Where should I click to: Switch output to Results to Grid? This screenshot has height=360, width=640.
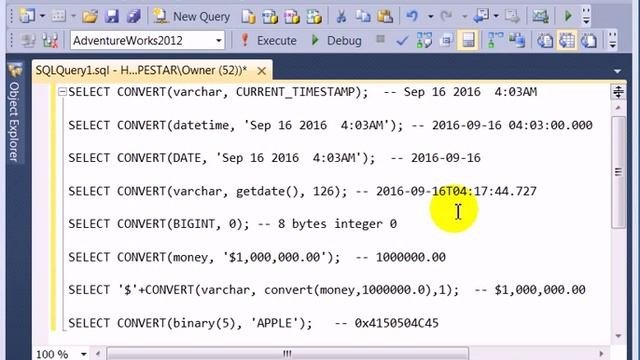click(567, 40)
